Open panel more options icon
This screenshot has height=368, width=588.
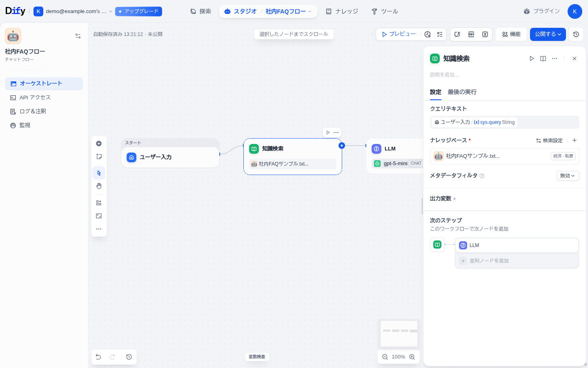coord(555,58)
